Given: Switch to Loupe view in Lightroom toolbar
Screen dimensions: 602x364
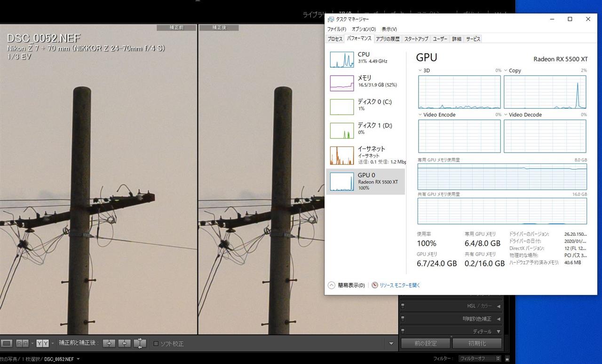Looking at the screenshot, I should (x=6, y=343).
